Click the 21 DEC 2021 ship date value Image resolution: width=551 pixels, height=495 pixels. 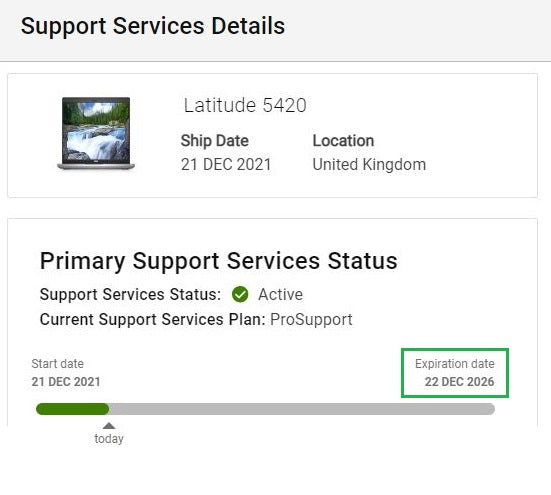pyautogui.click(x=226, y=164)
